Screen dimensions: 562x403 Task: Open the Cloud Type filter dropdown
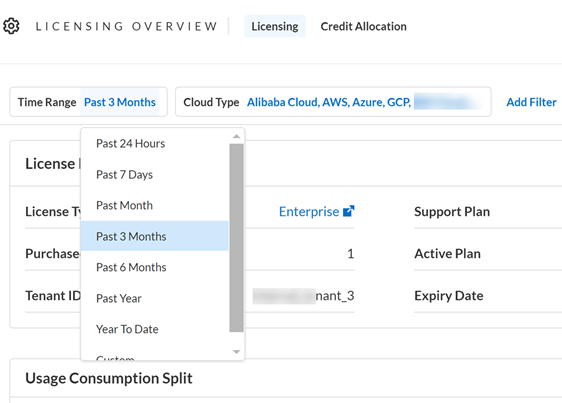coord(333,102)
